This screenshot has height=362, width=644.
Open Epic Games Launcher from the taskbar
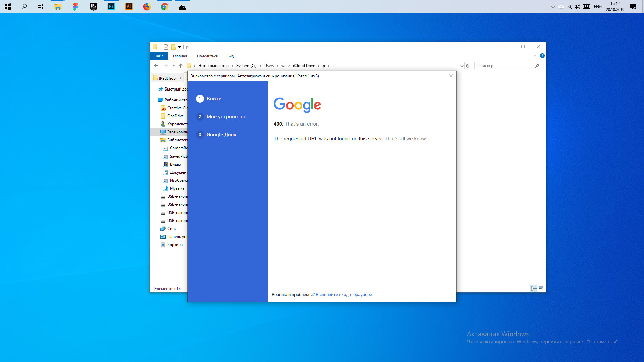pos(93,7)
